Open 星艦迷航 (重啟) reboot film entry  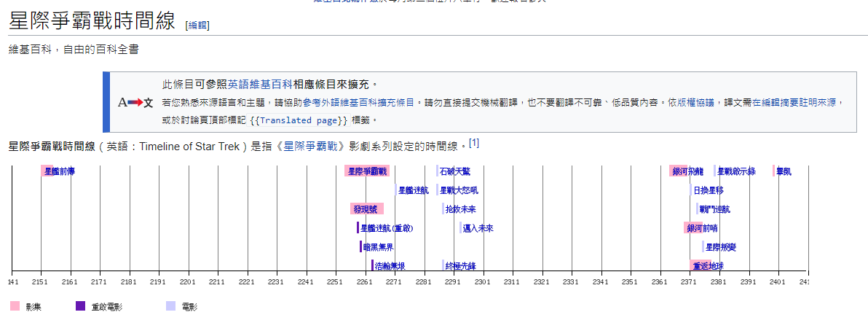click(x=386, y=227)
